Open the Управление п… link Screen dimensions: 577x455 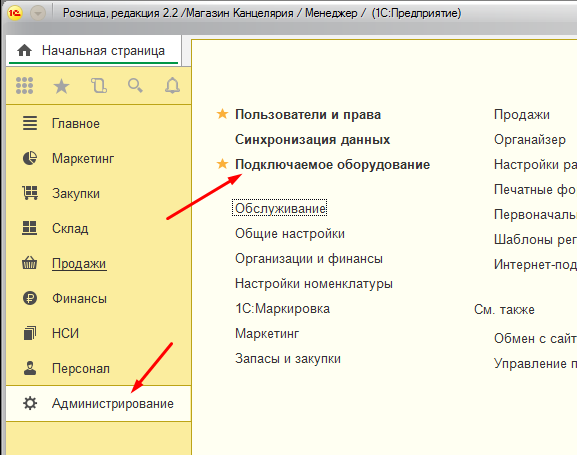[x=535, y=363]
